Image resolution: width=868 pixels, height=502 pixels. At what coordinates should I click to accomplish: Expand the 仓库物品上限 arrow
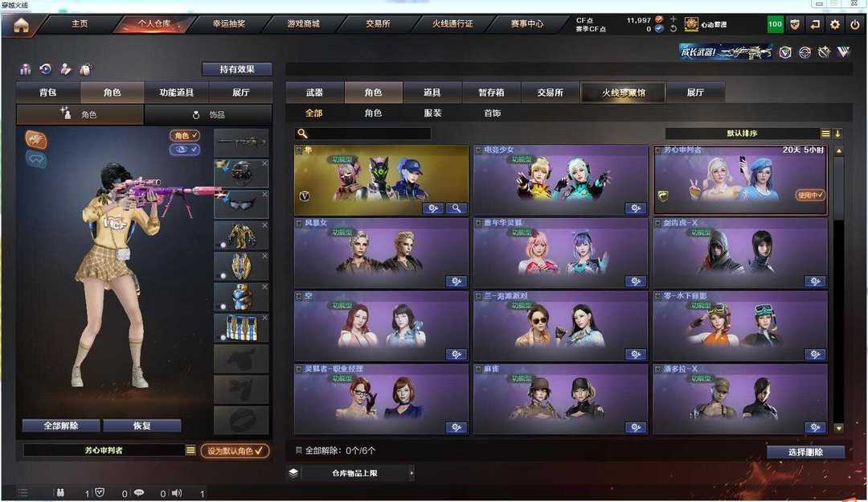pyautogui.click(x=411, y=473)
